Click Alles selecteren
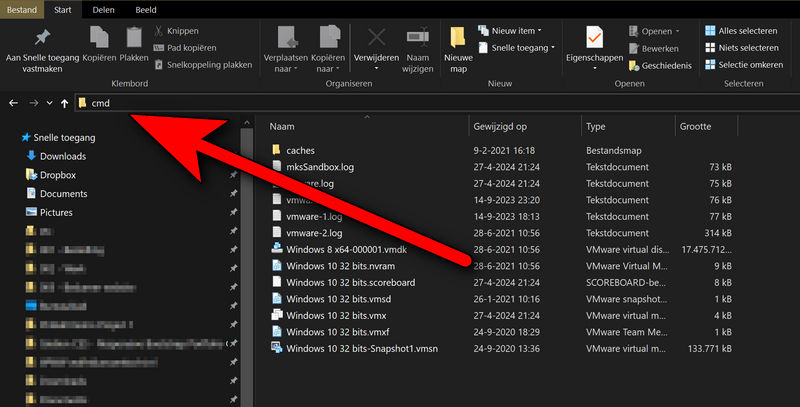This screenshot has height=407, width=800. (x=741, y=31)
